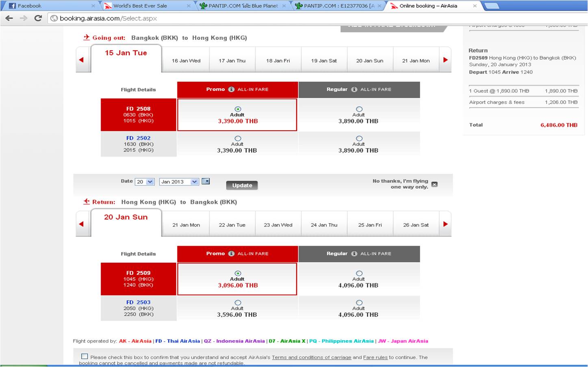Open Terms and conditions of carriage link
The width and height of the screenshot is (588, 367).
(x=311, y=357)
